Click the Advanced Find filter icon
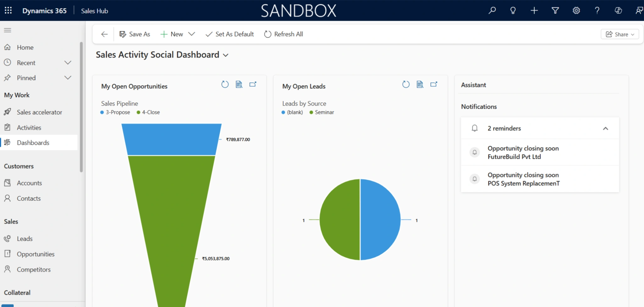The height and width of the screenshot is (307, 644). pyautogui.click(x=555, y=10)
